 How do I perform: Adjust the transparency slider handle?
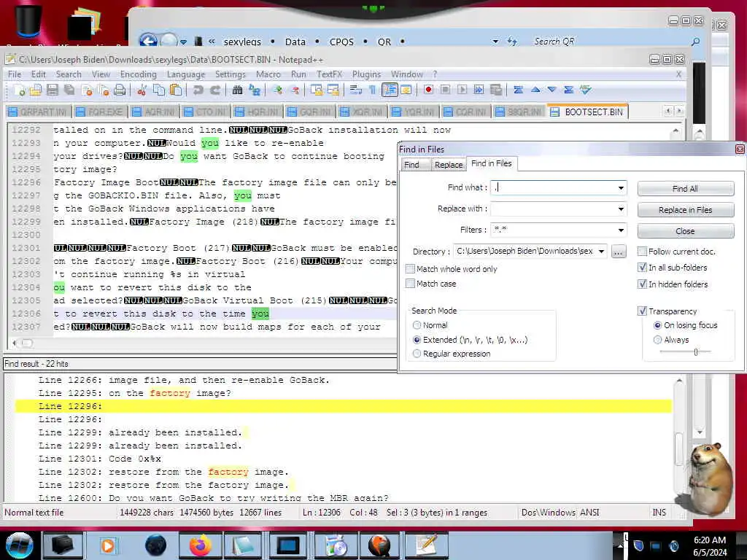[x=695, y=352]
